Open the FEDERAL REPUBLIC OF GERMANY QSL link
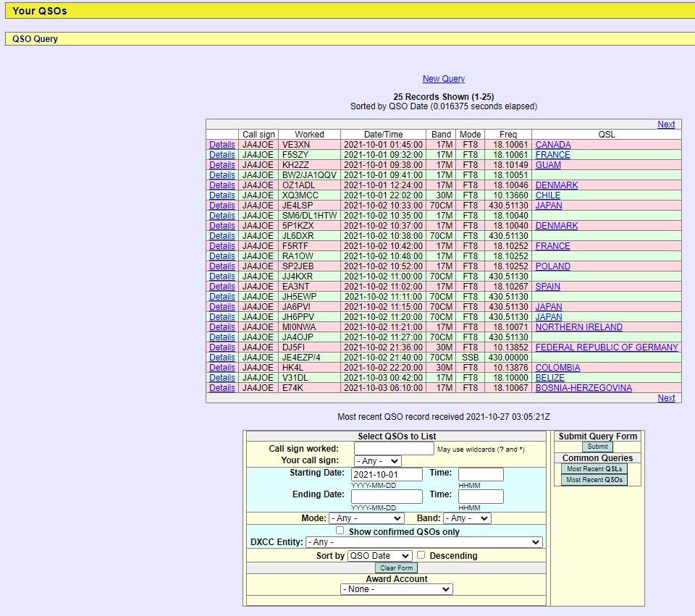 click(x=607, y=347)
